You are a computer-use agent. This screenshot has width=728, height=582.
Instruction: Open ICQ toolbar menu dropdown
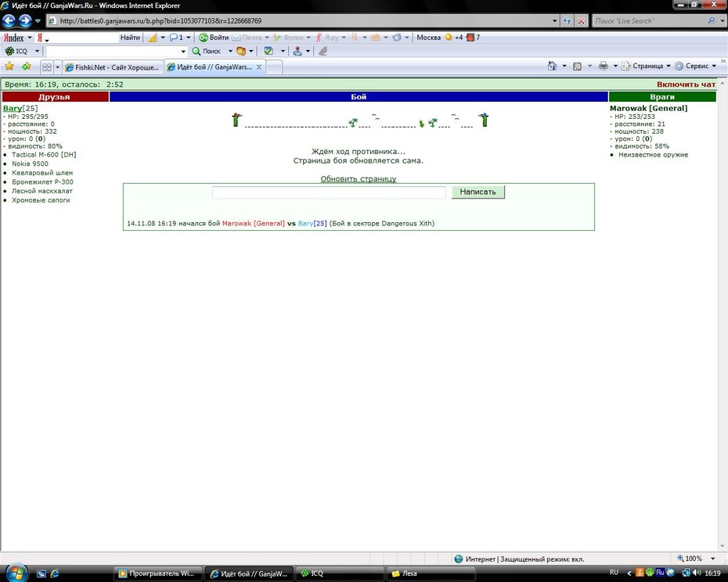pyautogui.click(x=37, y=51)
